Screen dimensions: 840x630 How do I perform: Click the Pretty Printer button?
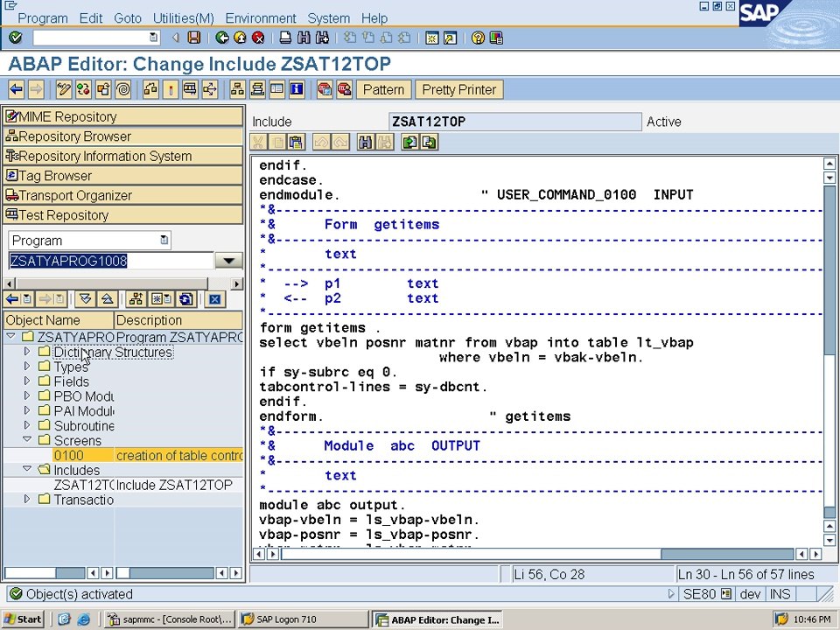pos(459,89)
